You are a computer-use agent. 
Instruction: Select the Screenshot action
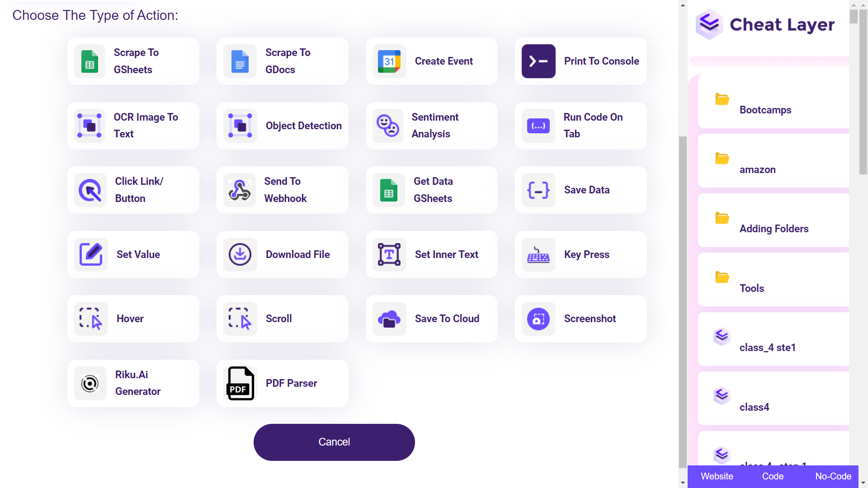click(581, 319)
